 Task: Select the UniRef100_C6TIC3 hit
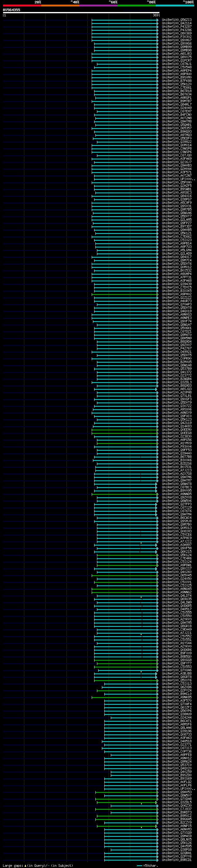177,748
